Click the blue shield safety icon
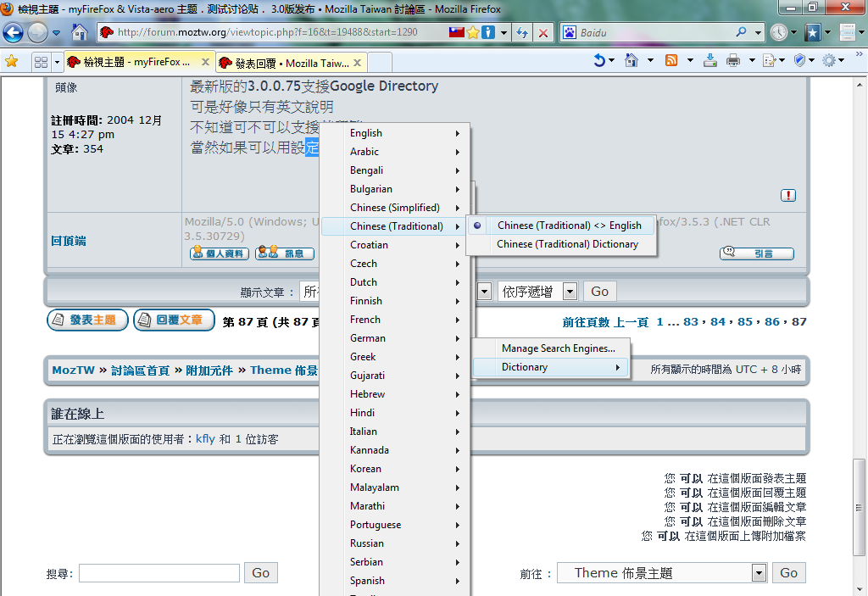Viewport: 868px width, 596px height. tap(799, 61)
